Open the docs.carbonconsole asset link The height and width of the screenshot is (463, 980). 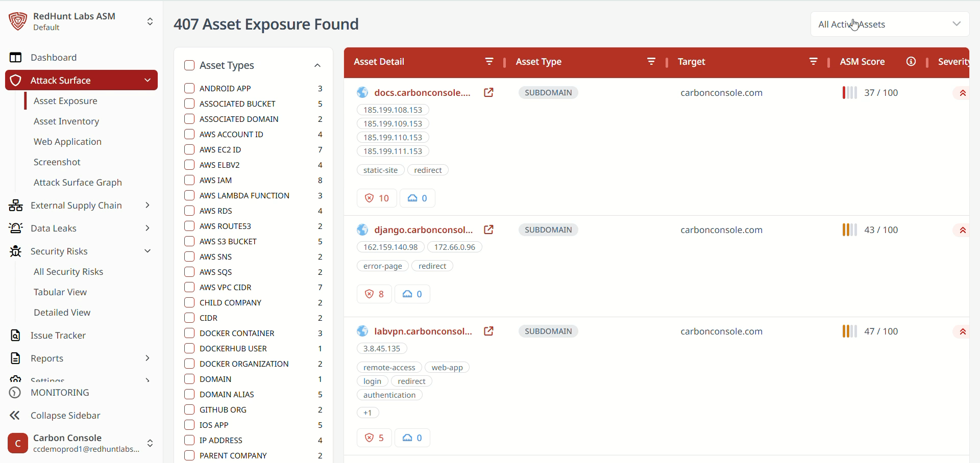click(x=422, y=92)
